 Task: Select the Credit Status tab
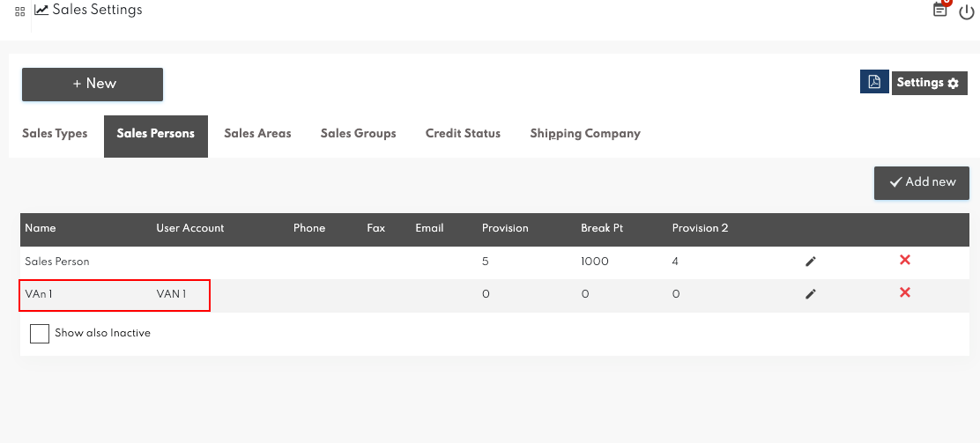pyautogui.click(x=463, y=134)
